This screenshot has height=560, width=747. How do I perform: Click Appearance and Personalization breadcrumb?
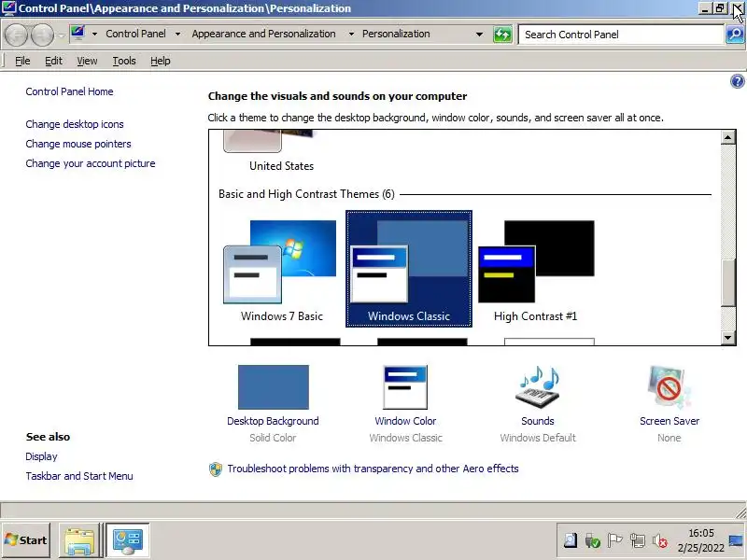click(263, 34)
